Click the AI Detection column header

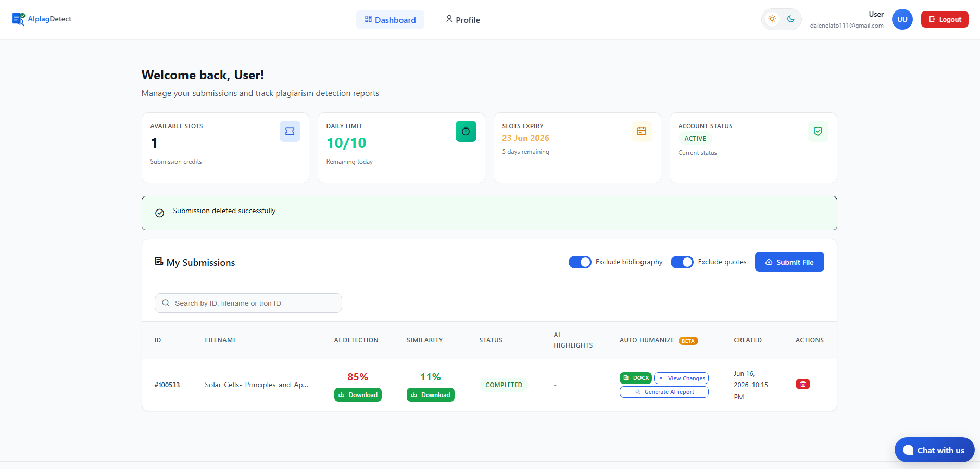coord(356,340)
